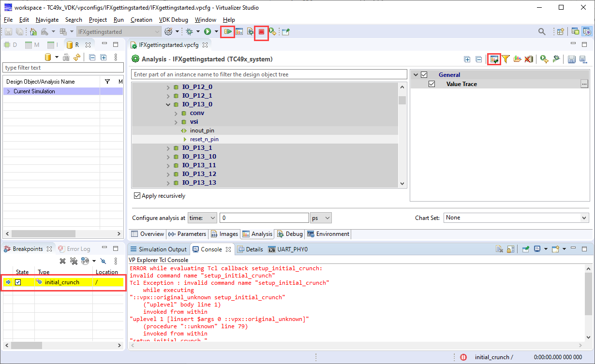This screenshot has width=595, height=364.
Task: Uncheck the Apply recursively checkbox
Action: (137, 196)
